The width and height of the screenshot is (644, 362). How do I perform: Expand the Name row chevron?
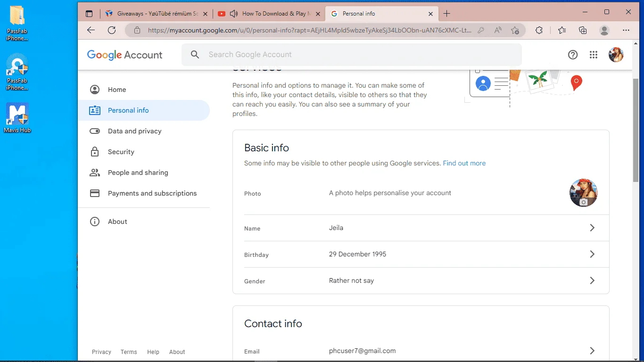592,228
